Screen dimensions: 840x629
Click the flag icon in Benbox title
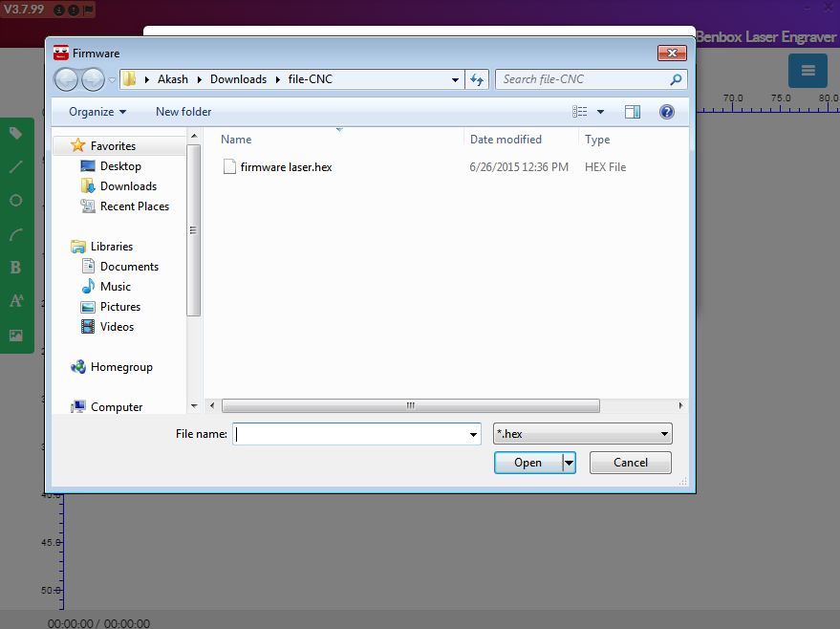[88, 10]
